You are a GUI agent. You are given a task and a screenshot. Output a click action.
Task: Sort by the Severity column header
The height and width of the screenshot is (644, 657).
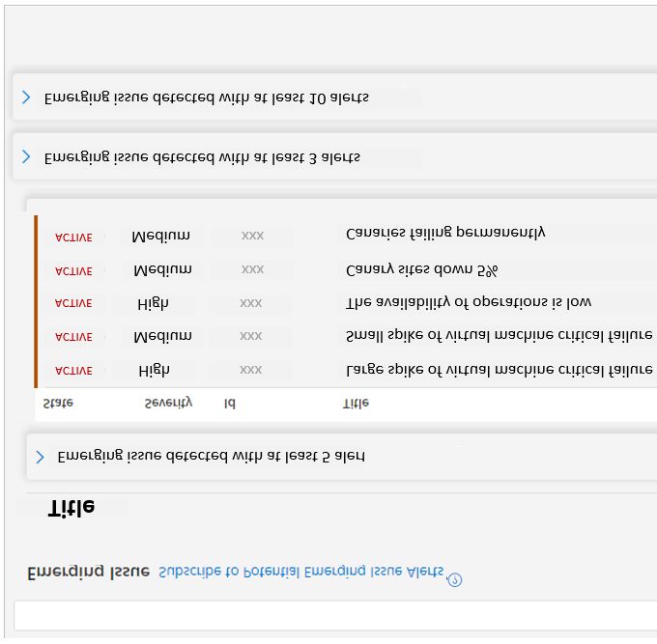click(x=168, y=403)
